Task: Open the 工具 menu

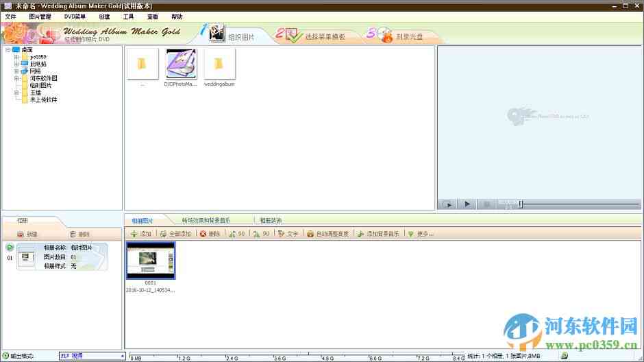Action: [129, 17]
